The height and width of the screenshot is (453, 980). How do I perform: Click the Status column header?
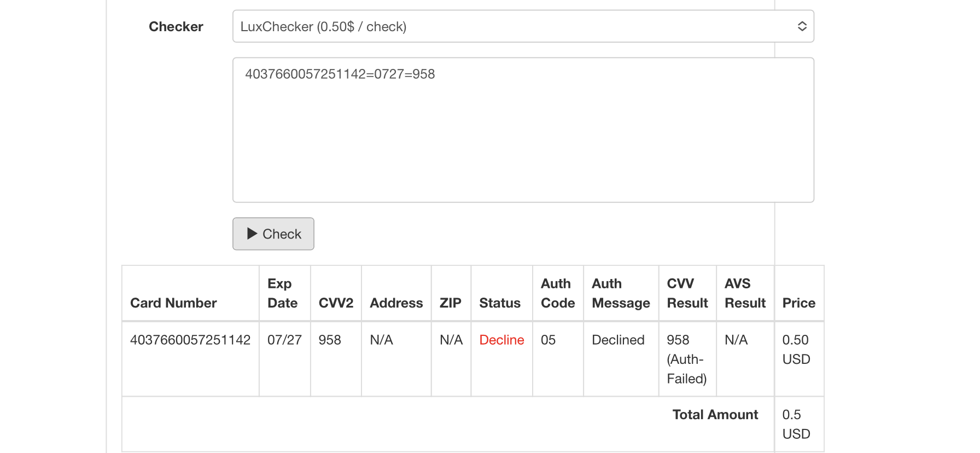pyautogui.click(x=500, y=303)
